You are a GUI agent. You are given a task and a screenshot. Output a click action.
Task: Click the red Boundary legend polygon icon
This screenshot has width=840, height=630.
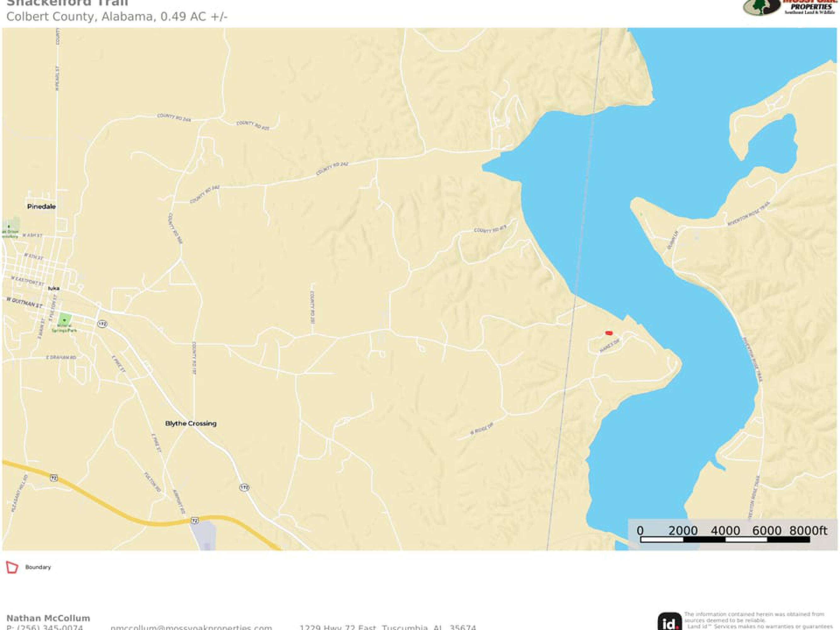pos(12,567)
